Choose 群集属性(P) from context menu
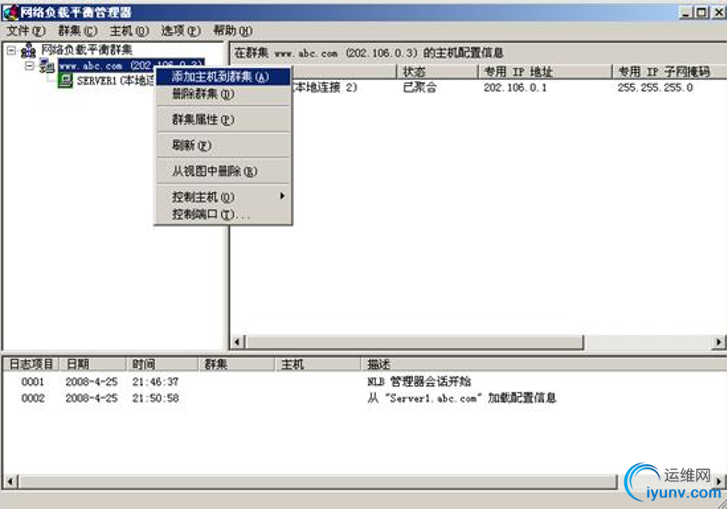Image resolution: width=727 pixels, height=509 pixels. (x=223, y=120)
